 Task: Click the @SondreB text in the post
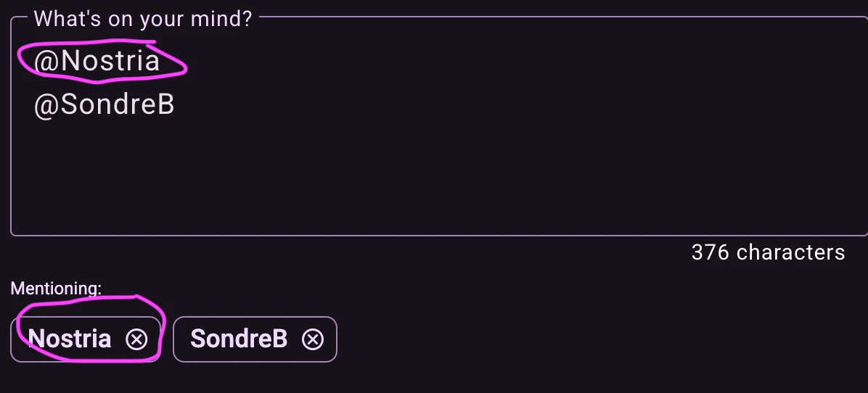tap(104, 106)
